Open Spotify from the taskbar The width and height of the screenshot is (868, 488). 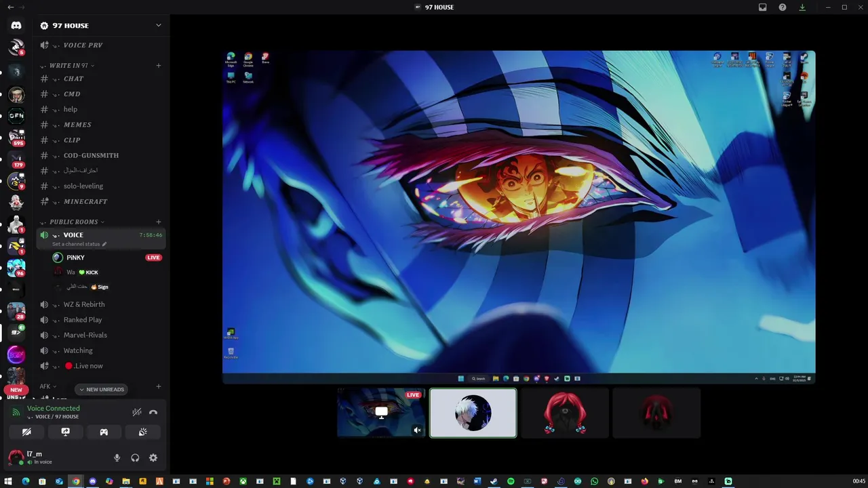point(511,481)
